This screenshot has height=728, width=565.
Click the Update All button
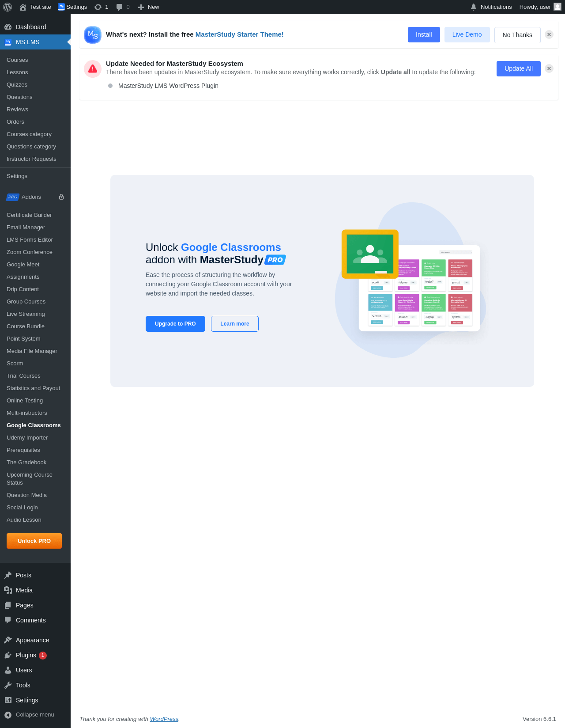[x=519, y=68]
